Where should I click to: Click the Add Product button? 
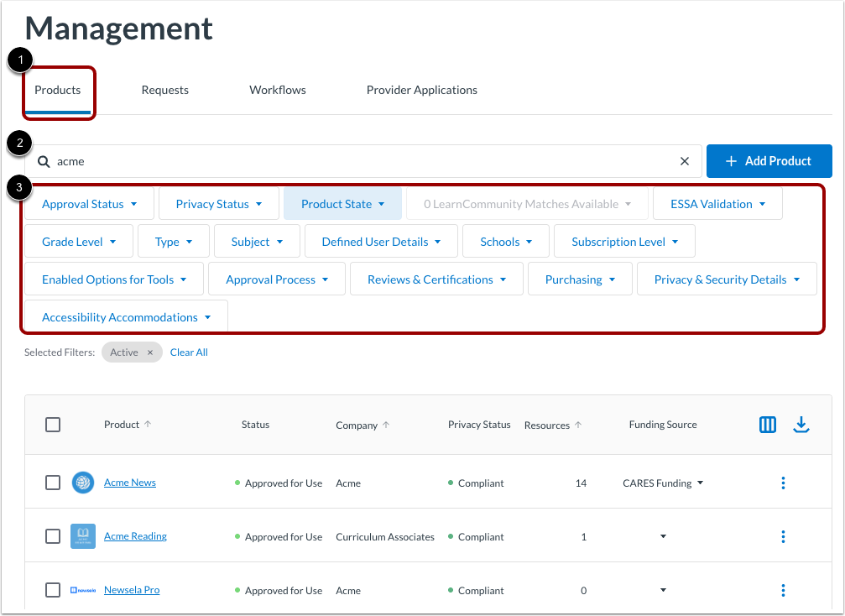coord(769,161)
